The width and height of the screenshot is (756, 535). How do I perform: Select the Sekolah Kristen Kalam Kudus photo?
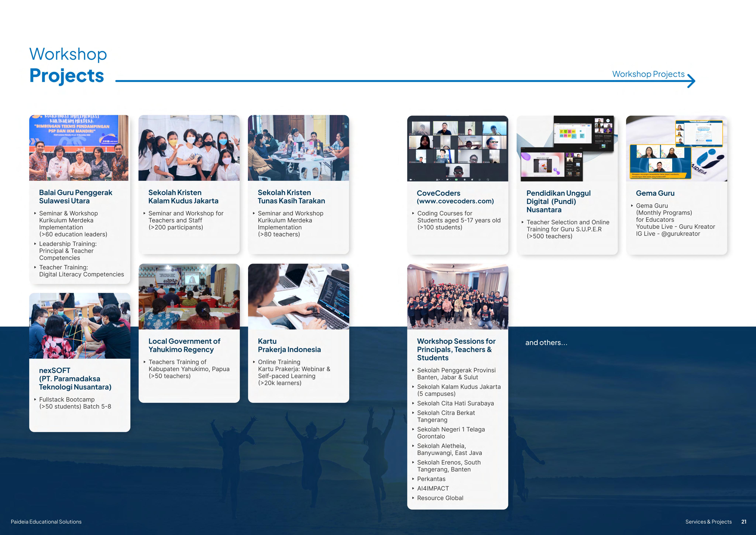(189, 148)
